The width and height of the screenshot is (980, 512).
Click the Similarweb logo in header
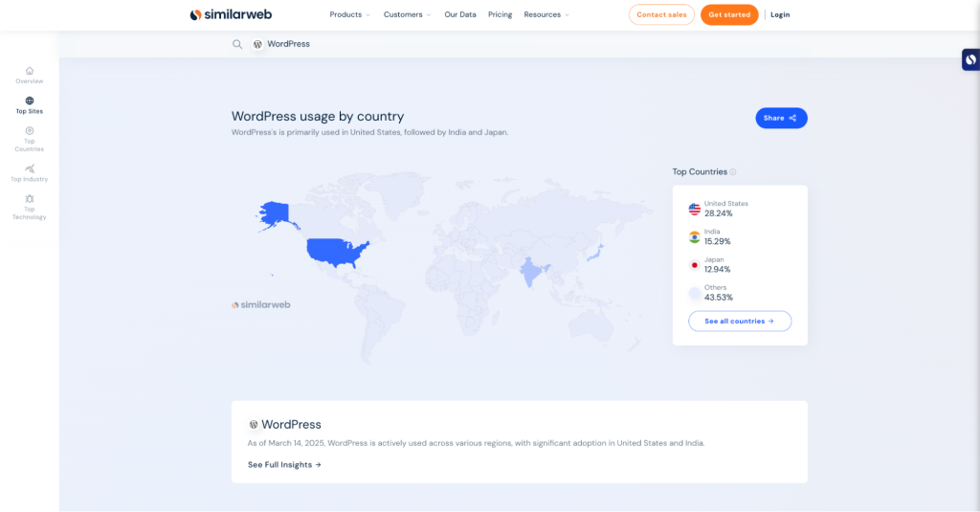pos(231,14)
